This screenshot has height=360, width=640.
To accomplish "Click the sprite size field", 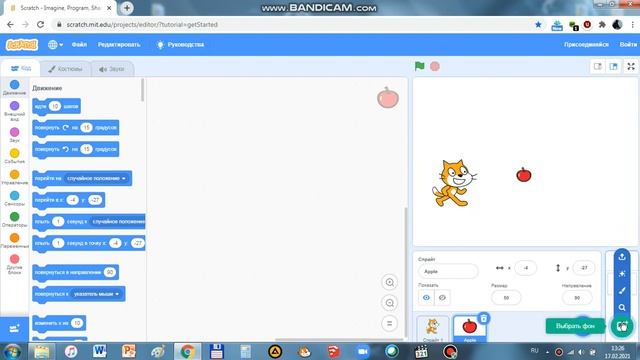I will [x=506, y=298].
